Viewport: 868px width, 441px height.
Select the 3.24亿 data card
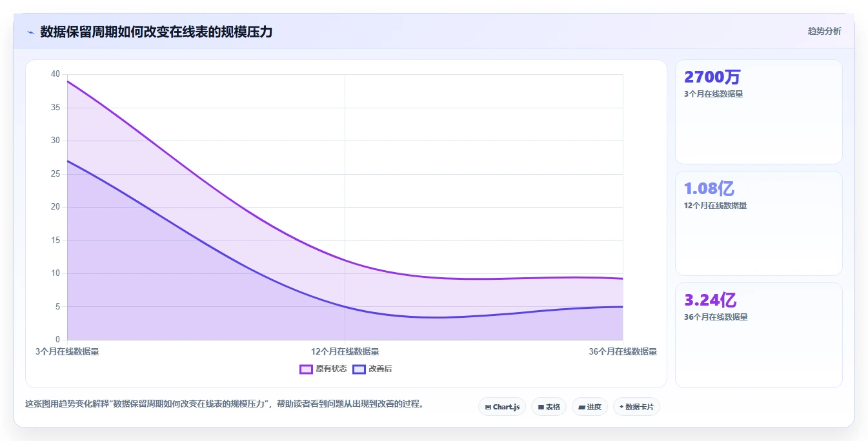pos(759,335)
